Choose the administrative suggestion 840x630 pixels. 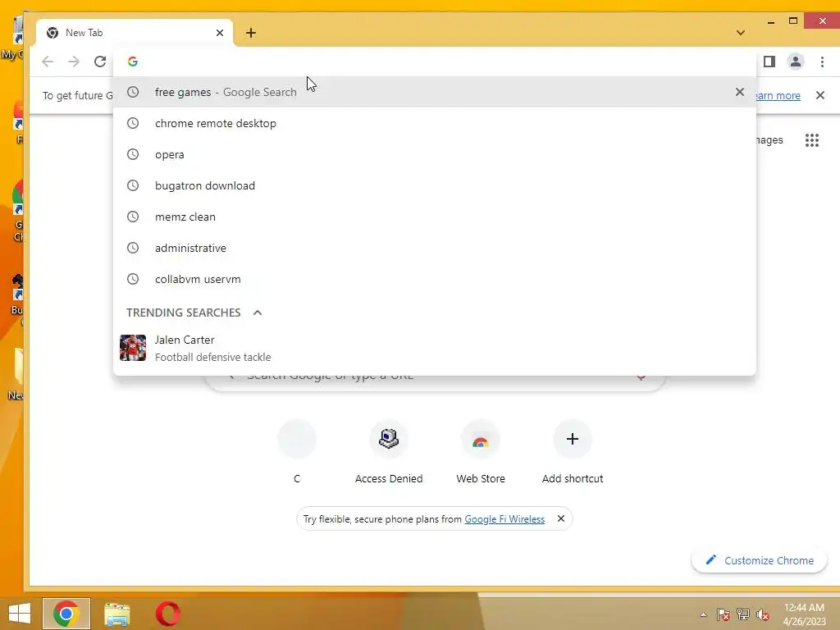pos(435,248)
